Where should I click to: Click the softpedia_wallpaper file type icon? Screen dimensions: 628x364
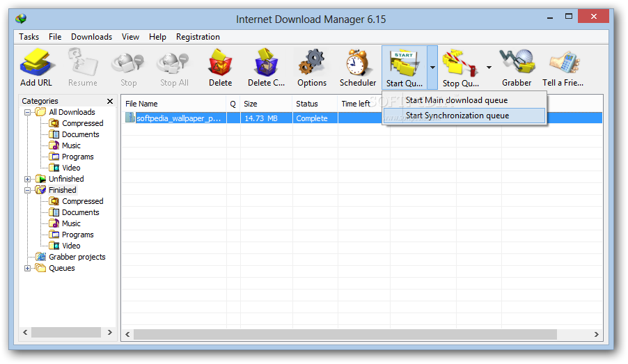[129, 118]
